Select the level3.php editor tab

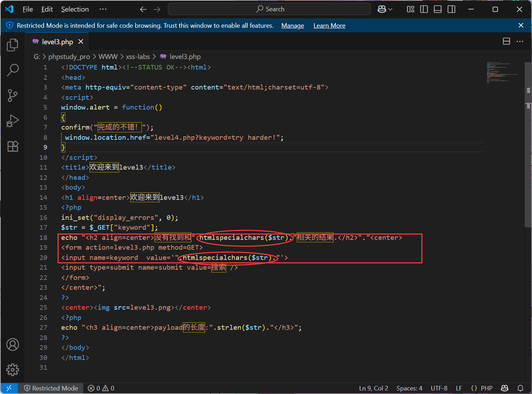tap(57, 41)
